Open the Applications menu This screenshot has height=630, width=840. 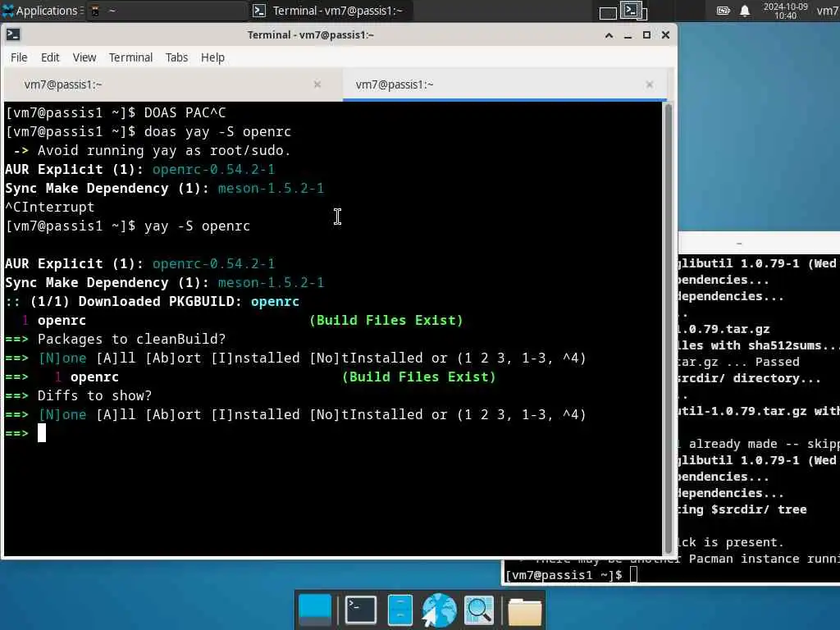point(41,11)
